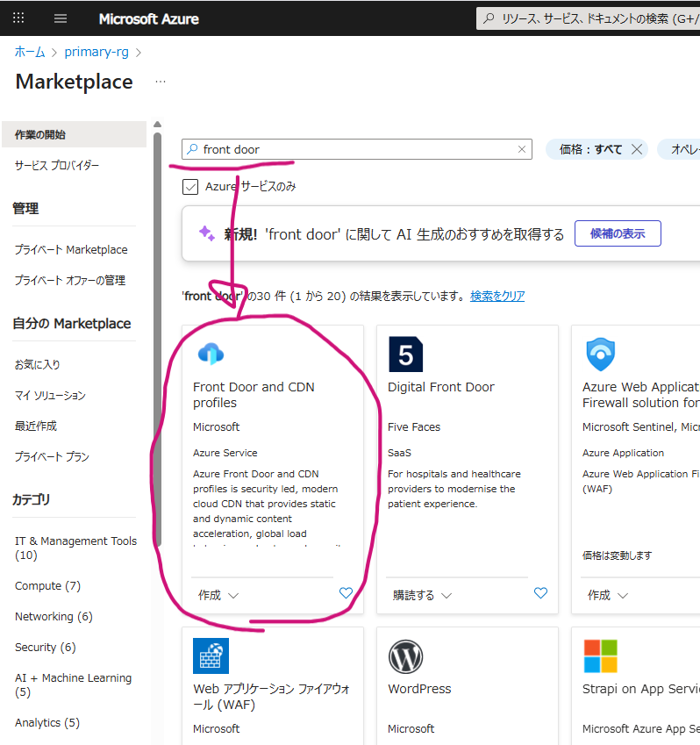Click the 候補の表示 button

point(618,233)
